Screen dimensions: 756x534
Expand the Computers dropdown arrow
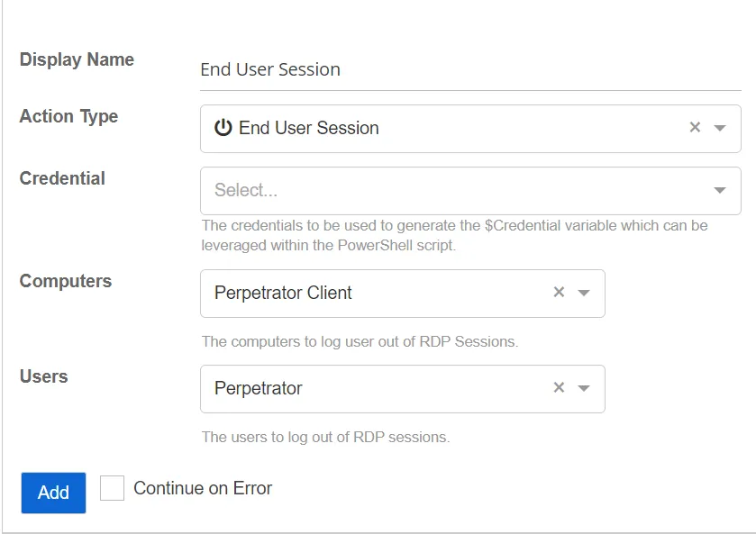click(x=584, y=293)
